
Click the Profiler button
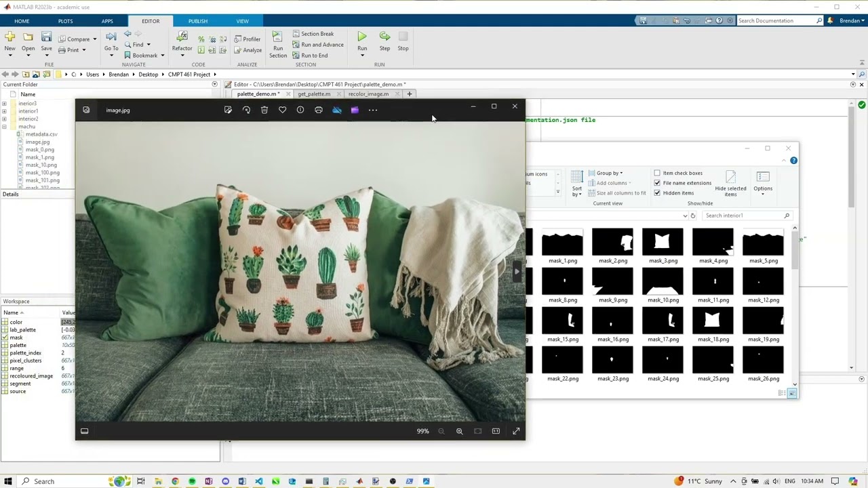coord(248,39)
